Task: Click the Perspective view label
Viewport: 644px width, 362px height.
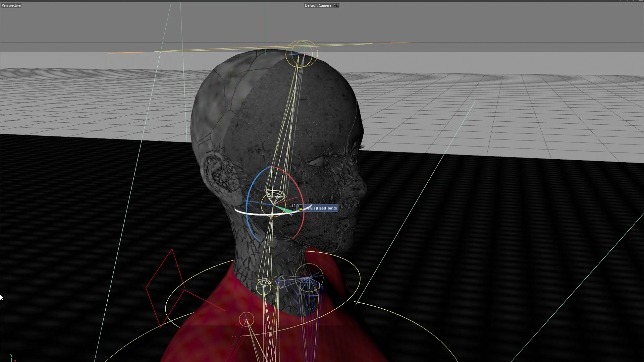Action: click(11, 5)
